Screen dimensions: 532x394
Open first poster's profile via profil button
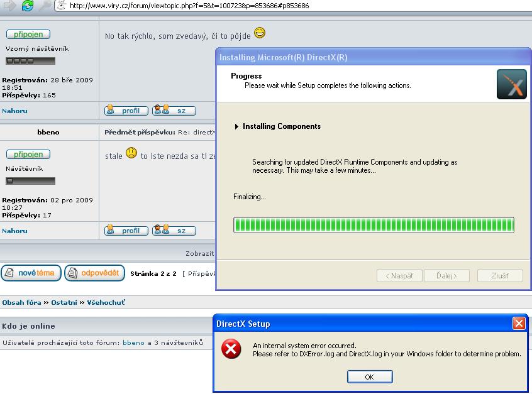(126, 111)
